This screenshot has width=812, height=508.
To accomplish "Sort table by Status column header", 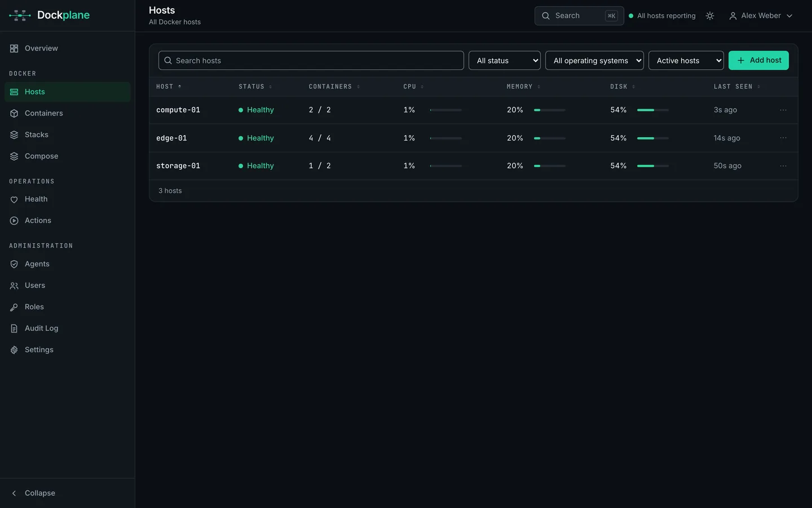I will pos(255,86).
